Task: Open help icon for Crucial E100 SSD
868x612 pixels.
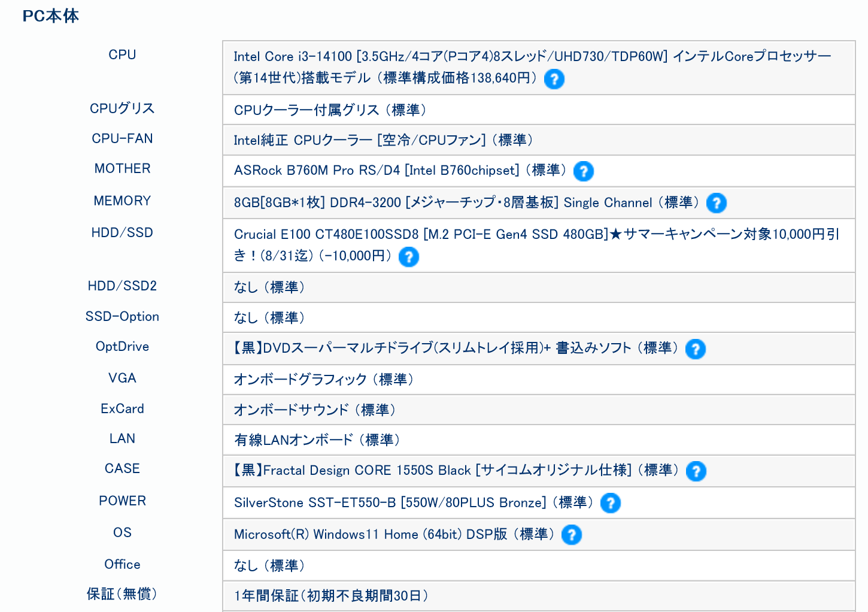Action: coord(409,257)
